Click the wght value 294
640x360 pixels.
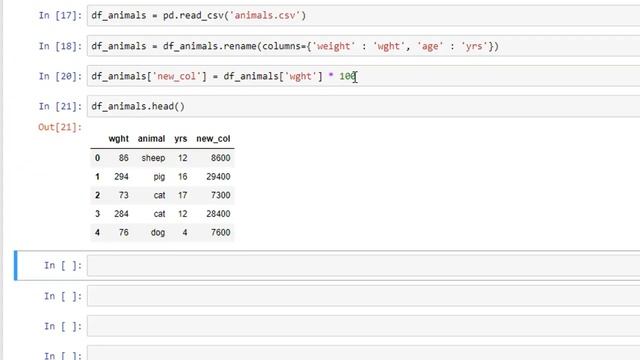pos(121,177)
